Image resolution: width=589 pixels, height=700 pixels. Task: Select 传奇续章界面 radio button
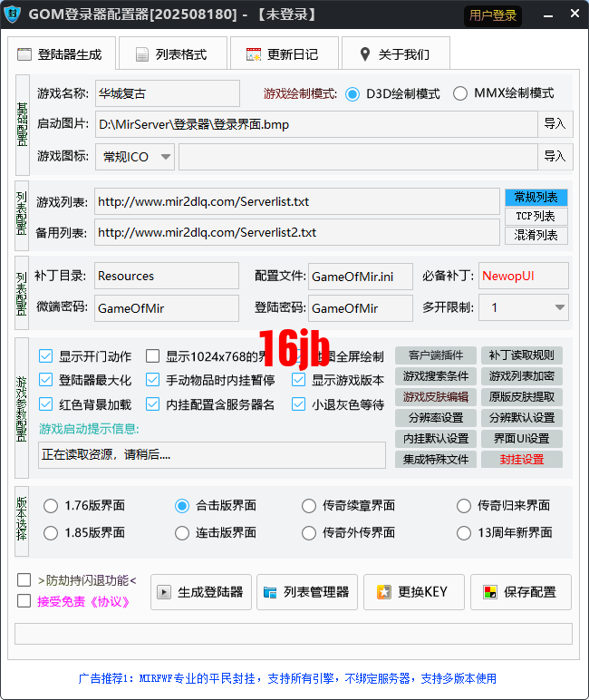click(309, 506)
